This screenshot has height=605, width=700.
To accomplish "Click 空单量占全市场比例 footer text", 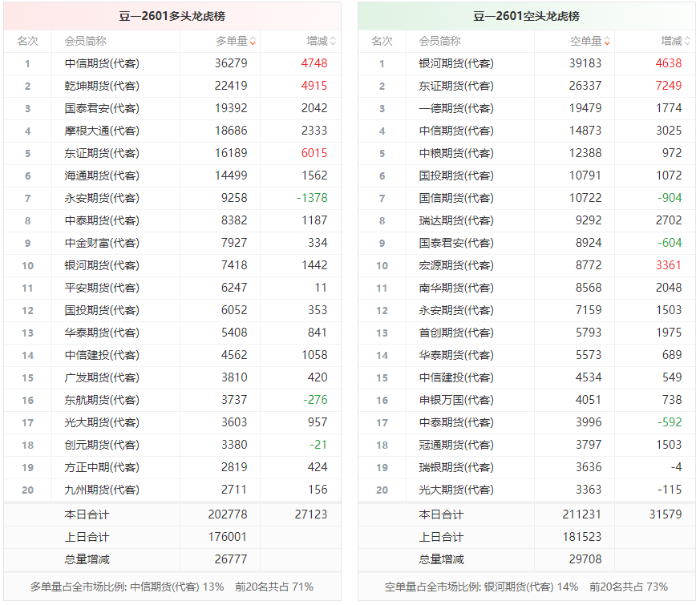I will click(x=526, y=587).
